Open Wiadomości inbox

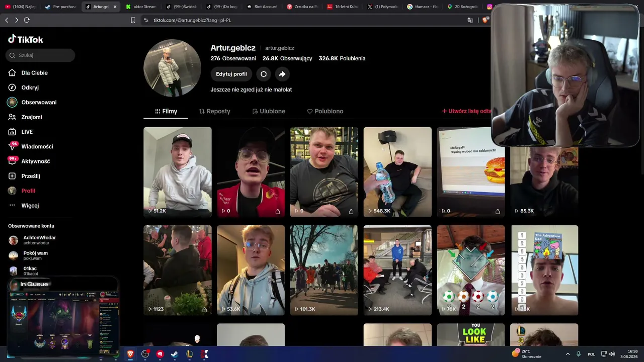[x=31, y=146]
